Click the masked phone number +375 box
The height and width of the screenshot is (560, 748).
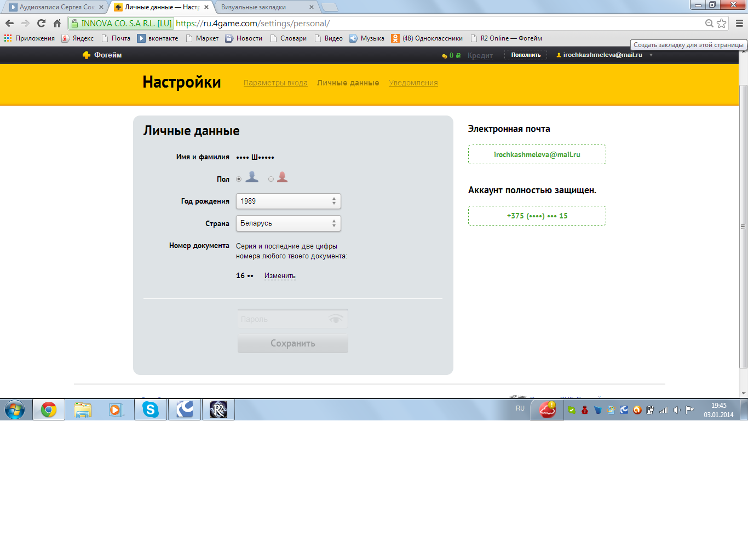tap(537, 216)
